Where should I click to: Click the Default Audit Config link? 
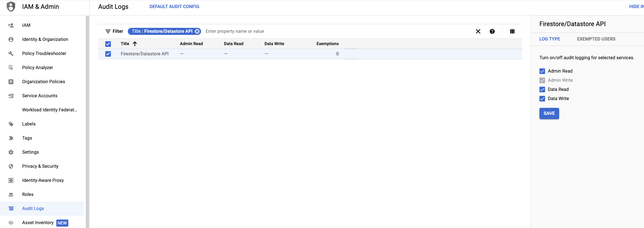[x=174, y=7]
